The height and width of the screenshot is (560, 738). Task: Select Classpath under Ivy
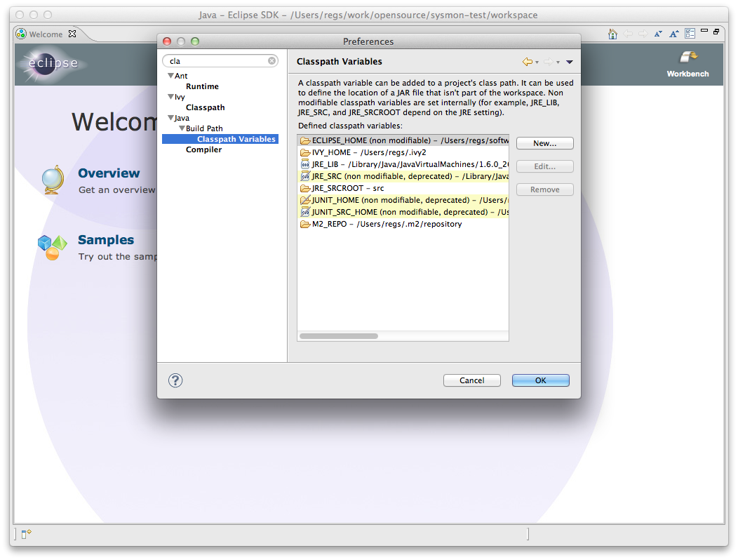click(x=206, y=107)
